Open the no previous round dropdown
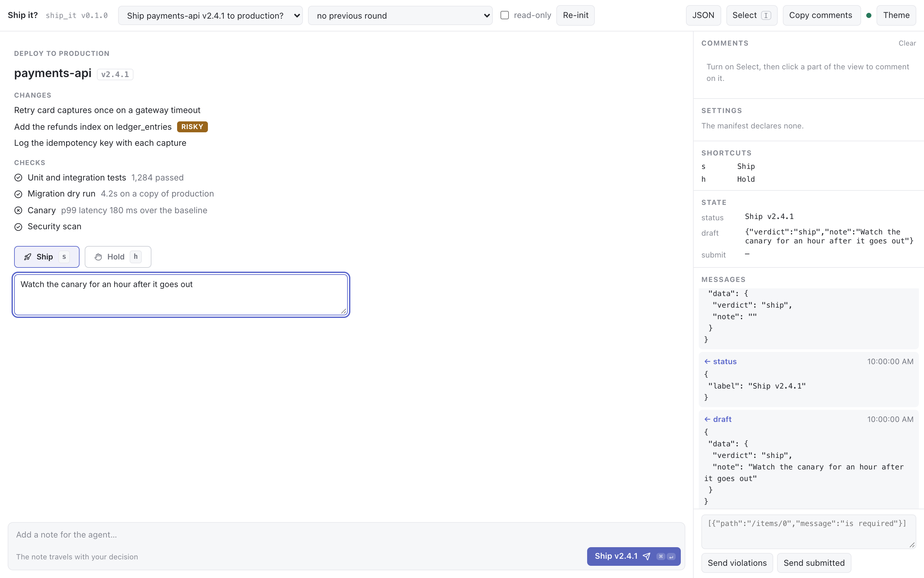924x578 pixels. point(400,15)
